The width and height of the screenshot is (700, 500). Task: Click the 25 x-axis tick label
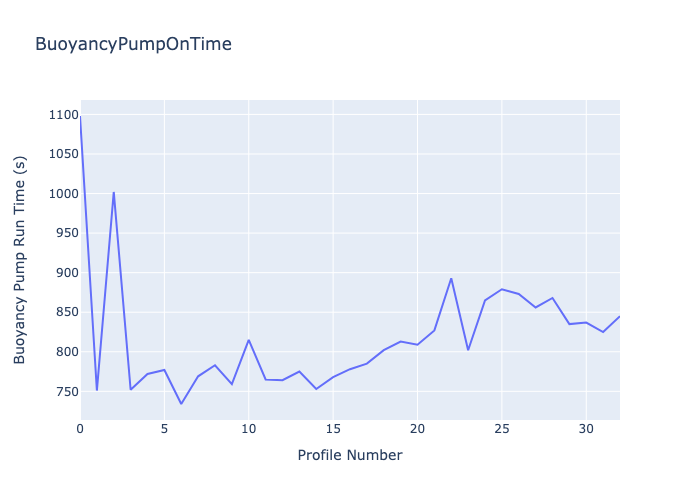click(502, 429)
